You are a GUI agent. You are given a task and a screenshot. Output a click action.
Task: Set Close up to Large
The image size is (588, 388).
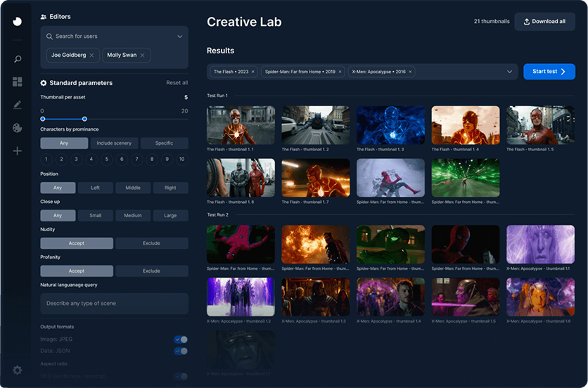click(171, 216)
